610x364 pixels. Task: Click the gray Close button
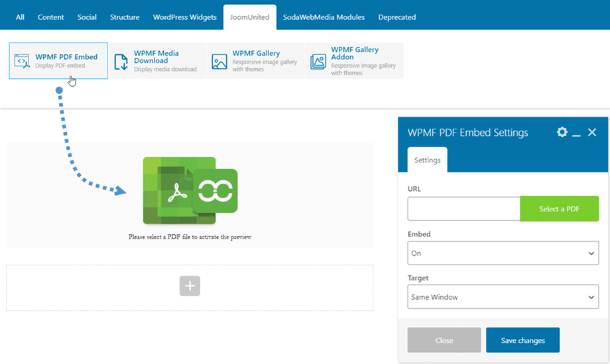click(x=444, y=340)
